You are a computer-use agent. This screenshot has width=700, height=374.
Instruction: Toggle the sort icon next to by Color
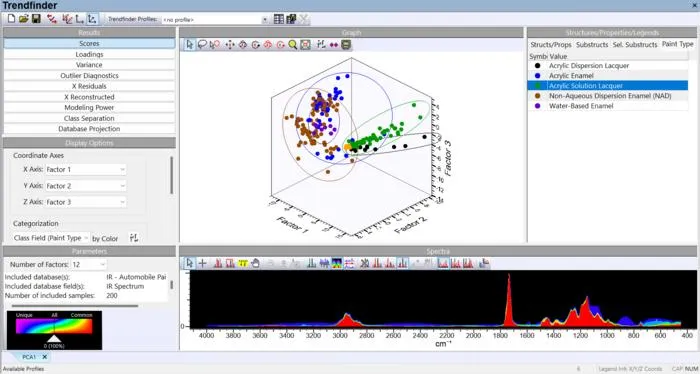tap(133, 238)
